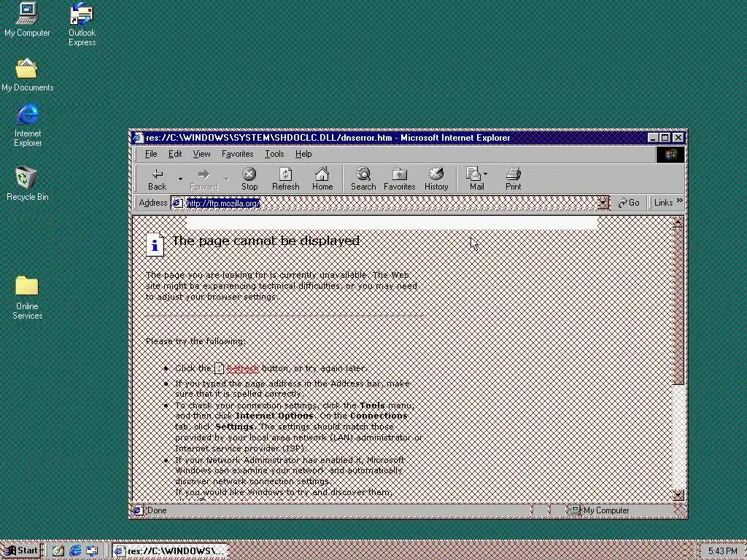Select the My Computer desktop icon
This screenshot has height=560, width=747.
coord(27,20)
